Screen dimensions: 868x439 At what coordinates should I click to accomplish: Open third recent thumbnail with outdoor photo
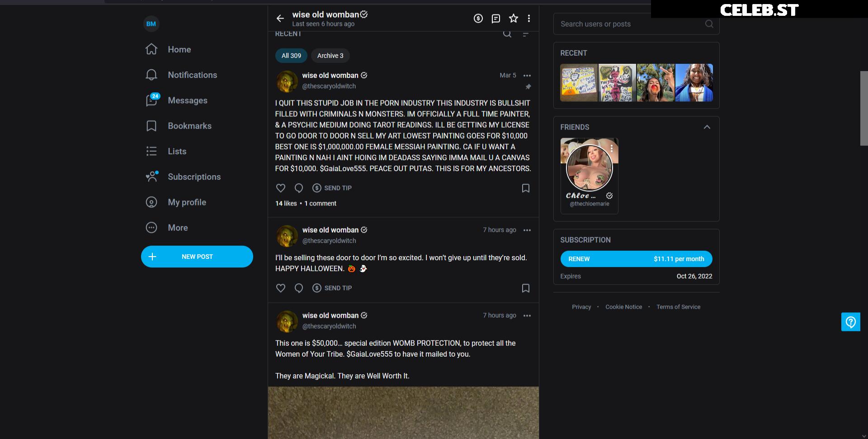click(656, 82)
